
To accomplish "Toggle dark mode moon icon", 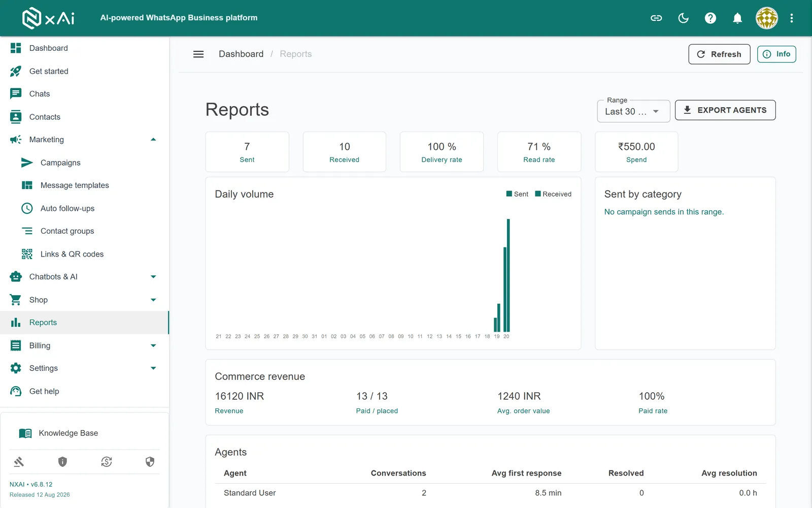I will (684, 18).
